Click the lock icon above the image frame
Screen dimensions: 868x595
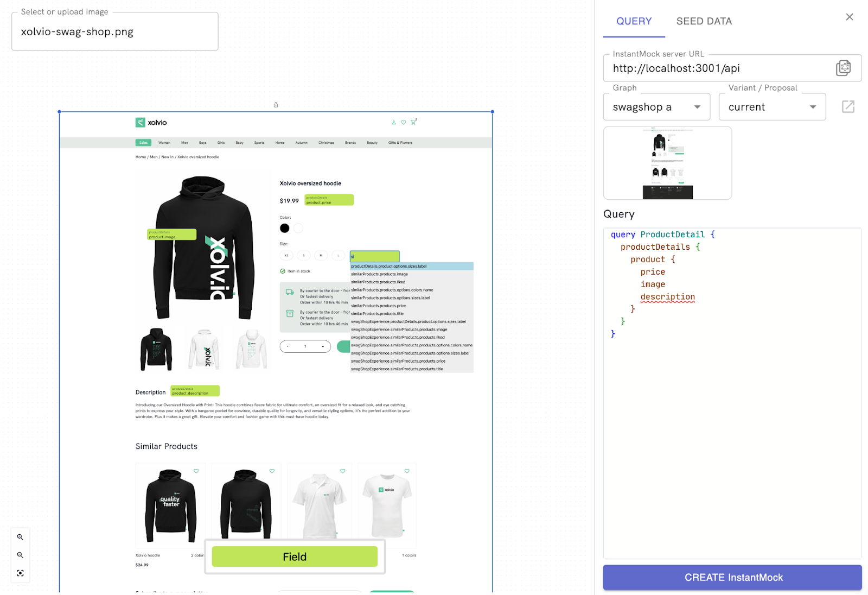point(276,105)
